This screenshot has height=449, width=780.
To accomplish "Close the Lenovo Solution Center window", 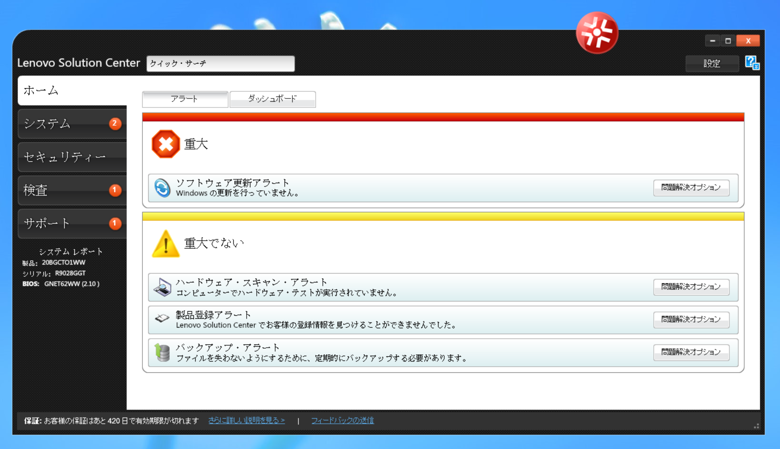I will pyautogui.click(x=748, y=41).
